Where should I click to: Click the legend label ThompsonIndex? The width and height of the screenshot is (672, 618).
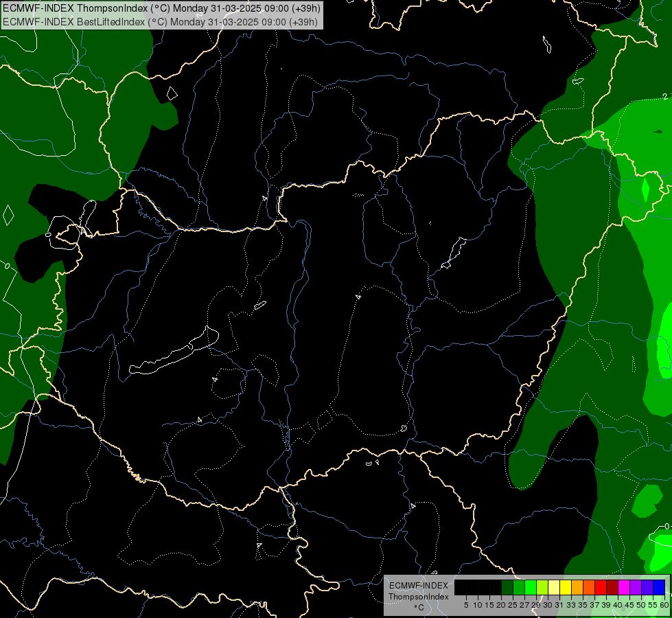click(x=419, y=597)
